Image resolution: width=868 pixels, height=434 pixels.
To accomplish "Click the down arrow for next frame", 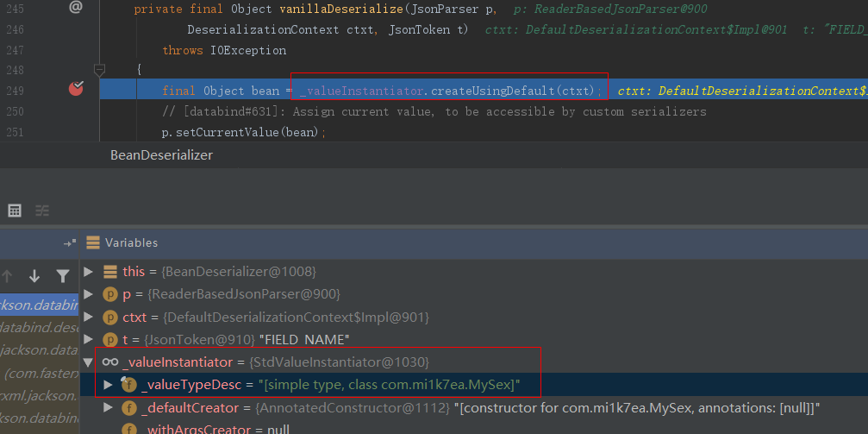I will (34, 276).
